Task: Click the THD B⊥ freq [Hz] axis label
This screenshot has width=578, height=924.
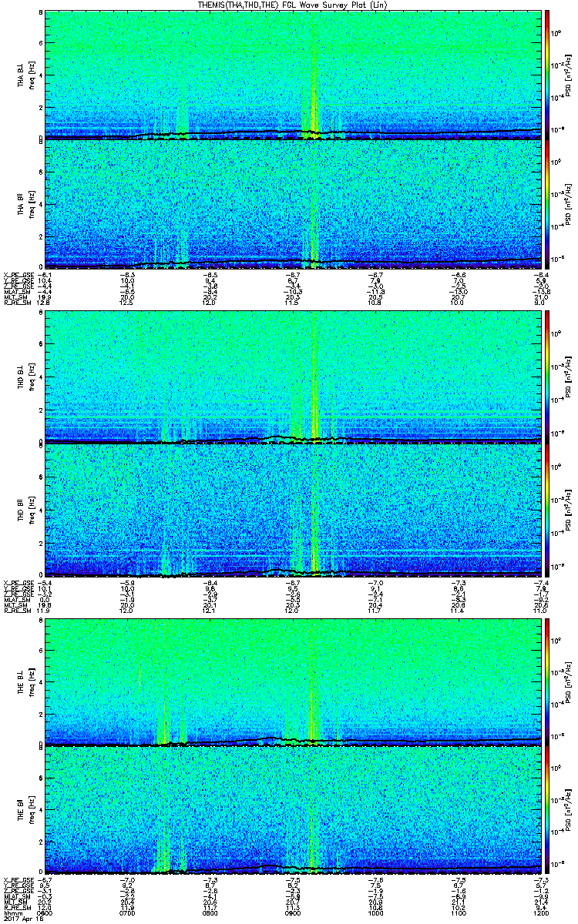Action: coord(32,377)
